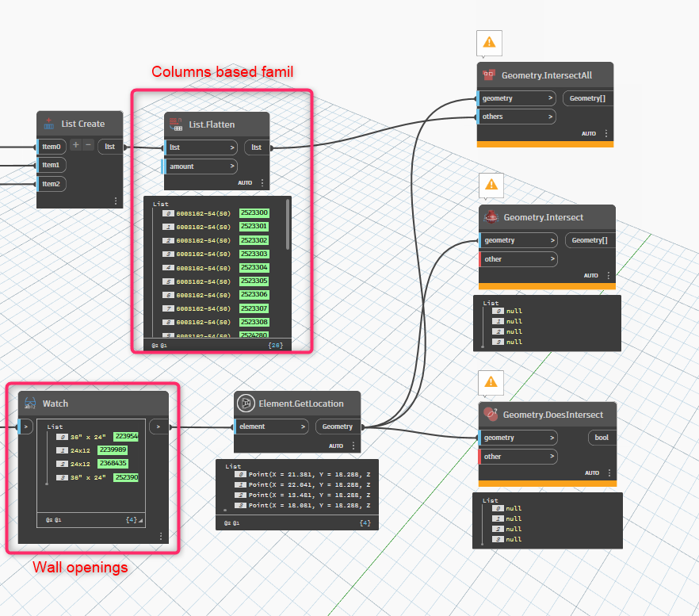Click the Watch node icon
The height and width of the screenshot is (616, 699).
pos(30,404)
